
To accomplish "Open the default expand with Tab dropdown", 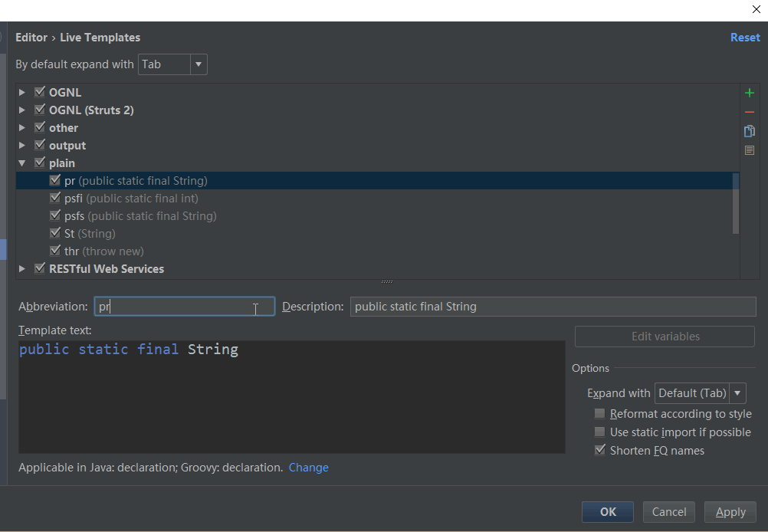I will [172, 64].
